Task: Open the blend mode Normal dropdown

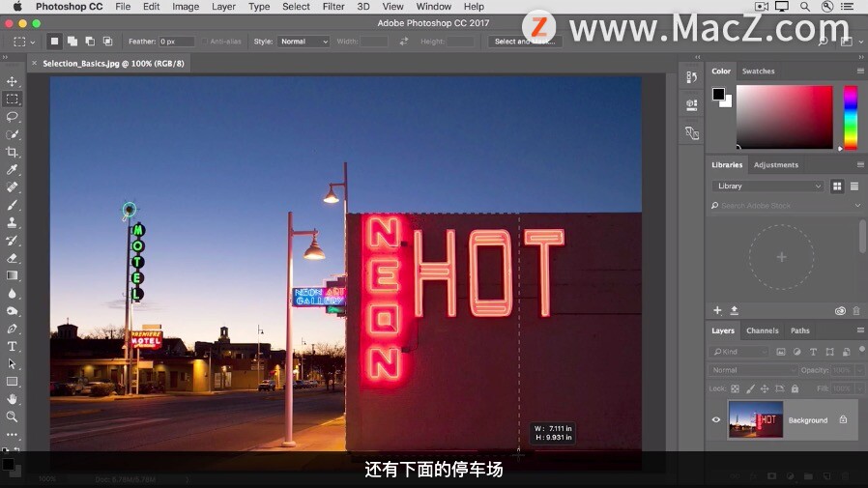Action: (753, 370)
